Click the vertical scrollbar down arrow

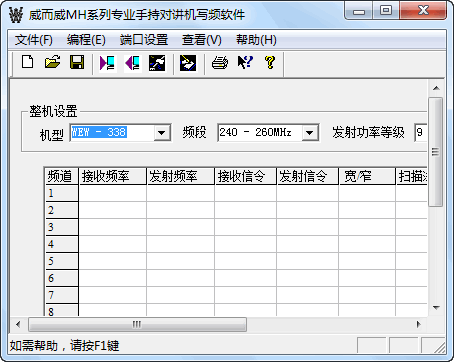pos(436,307)
